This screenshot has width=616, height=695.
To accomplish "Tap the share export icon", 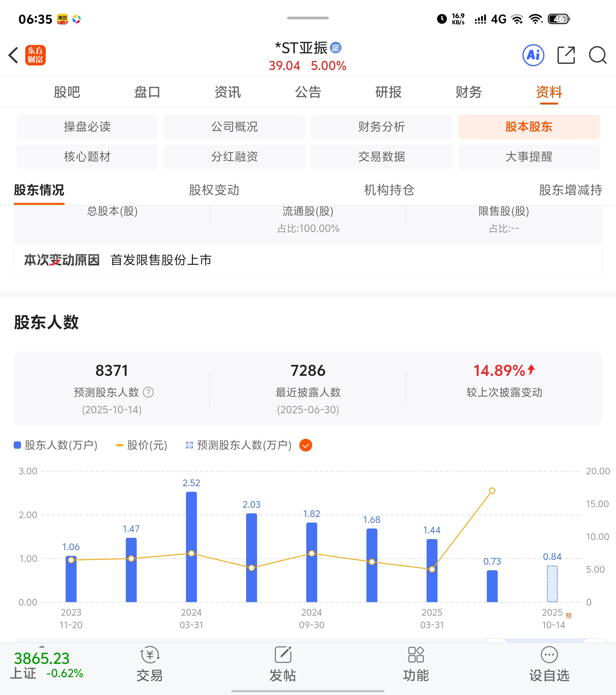I will coord(566,55).
